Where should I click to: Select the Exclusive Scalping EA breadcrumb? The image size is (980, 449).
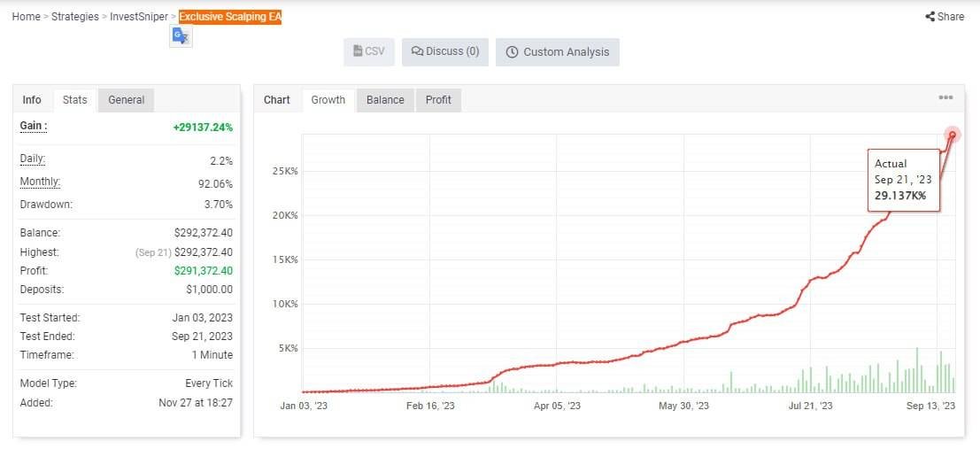[230, 17]
